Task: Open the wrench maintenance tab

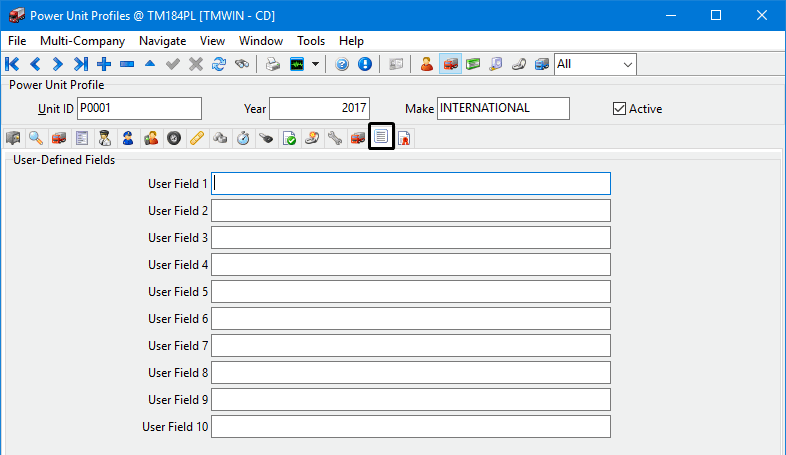Action: (x=334, y=138)
